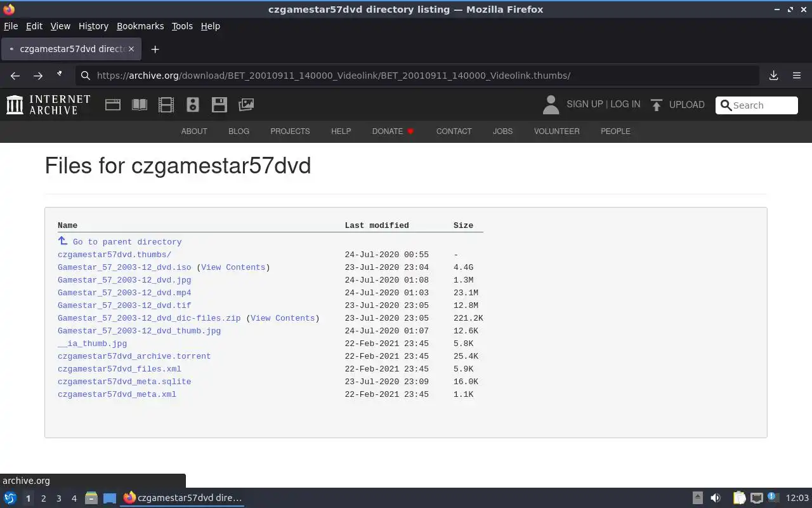Open the taskbar start menu icon
The height and width of the screenshot is (508, 812).
coord(10,498)
